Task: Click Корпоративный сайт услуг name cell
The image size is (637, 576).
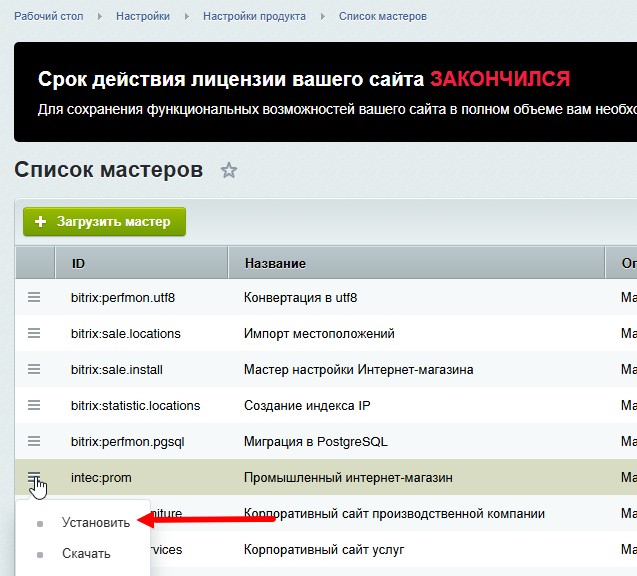Action: click(x=324, y=550)
